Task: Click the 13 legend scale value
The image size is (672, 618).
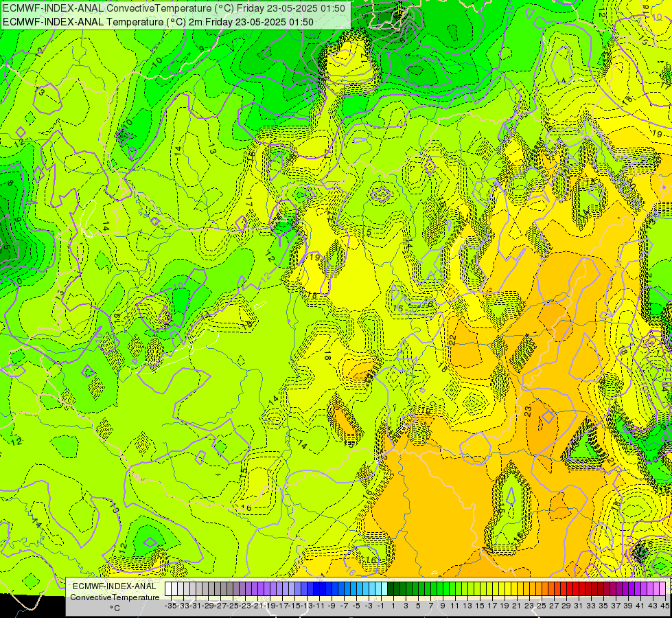Action: point(467,606)
